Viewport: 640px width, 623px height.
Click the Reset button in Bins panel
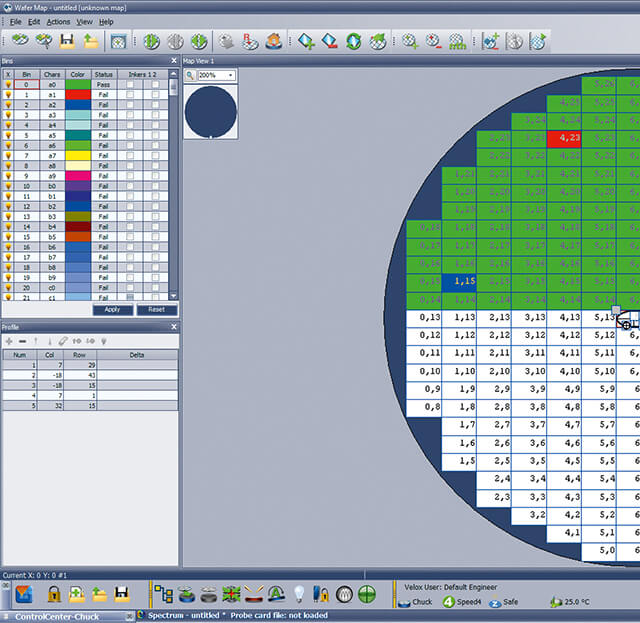pos(157,310)
